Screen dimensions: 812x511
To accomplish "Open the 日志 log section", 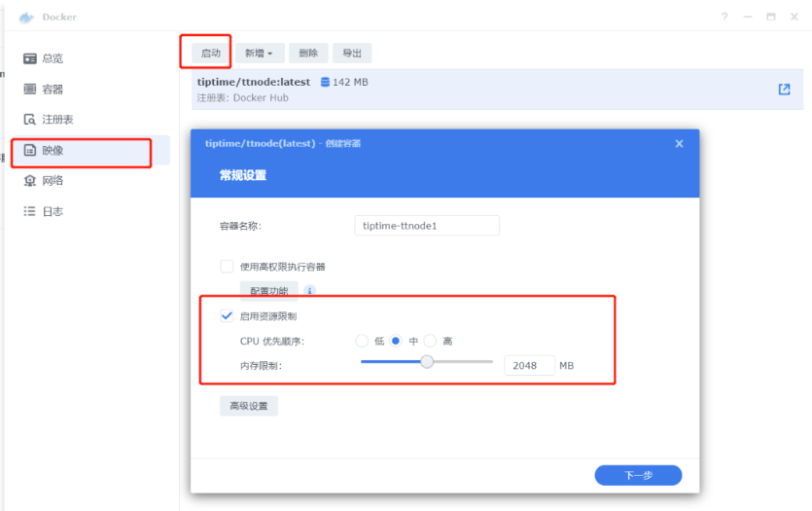I will pos(53,211).
